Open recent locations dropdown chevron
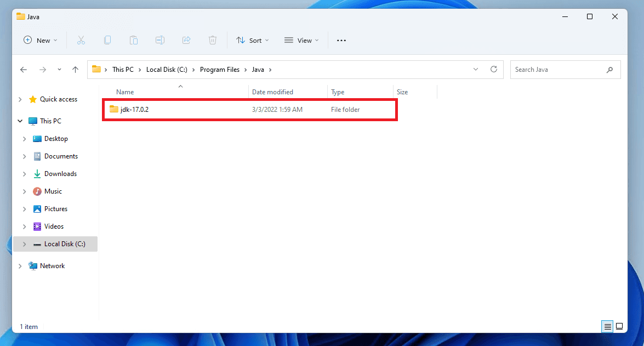The image size is (644, 346). pos(60,70)
